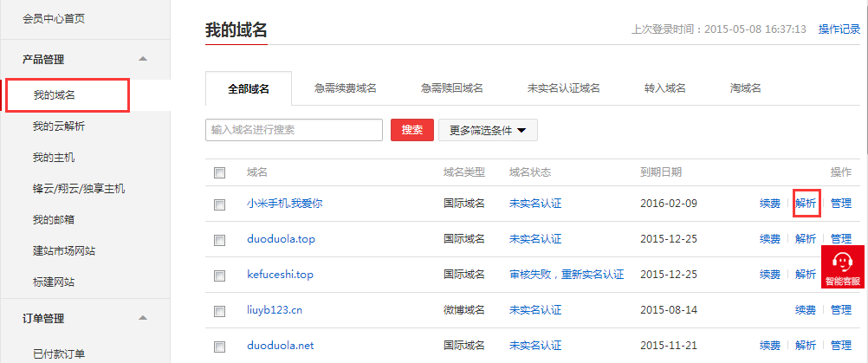This screenshot has height=363, width=868.
Task: Go to 会员中心首页 in sidebar
Action: pyautogui.click(x=54, y=18)
